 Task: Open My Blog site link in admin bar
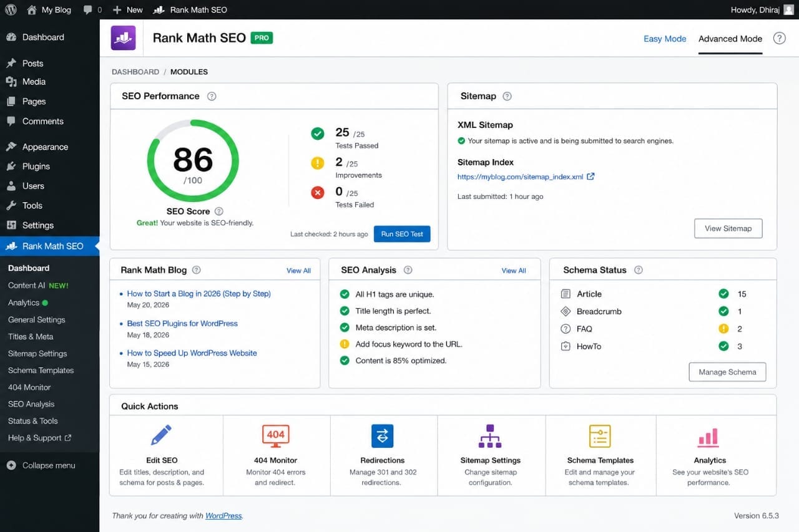click(49, 9)
